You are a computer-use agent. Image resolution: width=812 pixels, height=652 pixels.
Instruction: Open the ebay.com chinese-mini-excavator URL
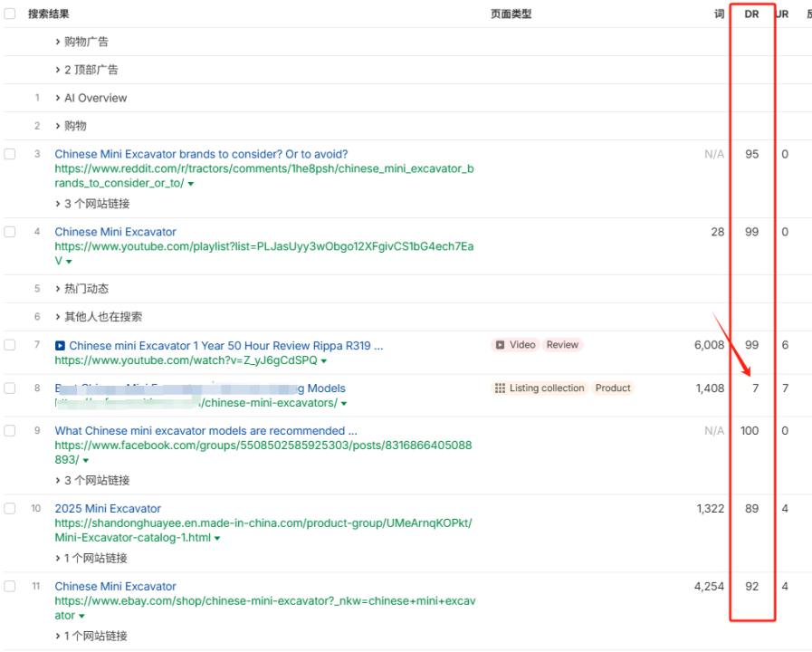265,608
